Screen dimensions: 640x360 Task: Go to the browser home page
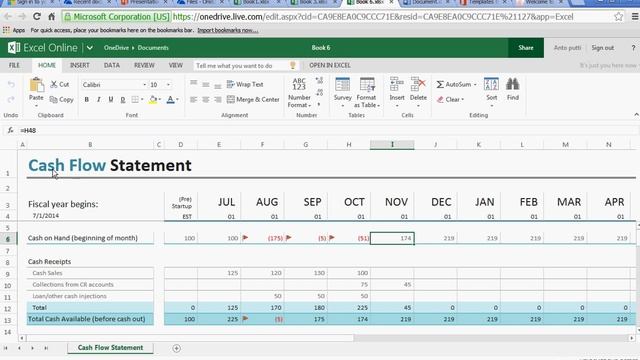coord(51,17)
